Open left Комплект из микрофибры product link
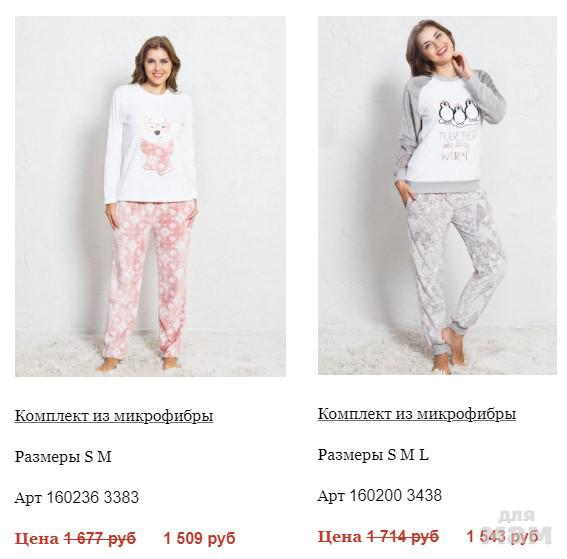The width and height of the screenshot is (567, 559). (114, 416)
